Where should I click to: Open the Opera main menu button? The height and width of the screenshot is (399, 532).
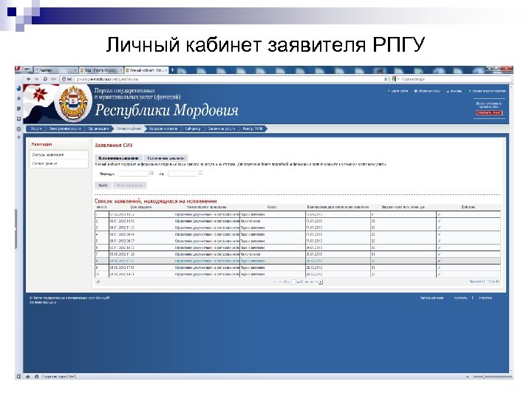[x=24, y=69]
